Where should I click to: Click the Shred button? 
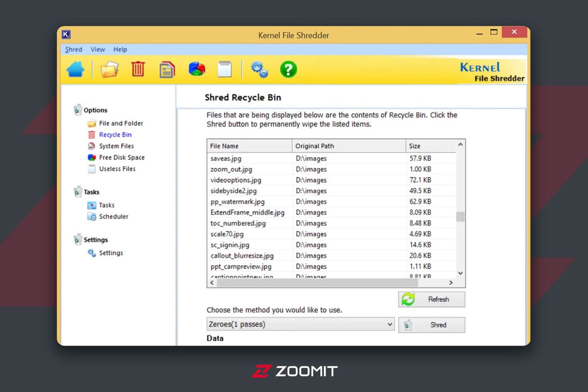(x=432, y=325)
